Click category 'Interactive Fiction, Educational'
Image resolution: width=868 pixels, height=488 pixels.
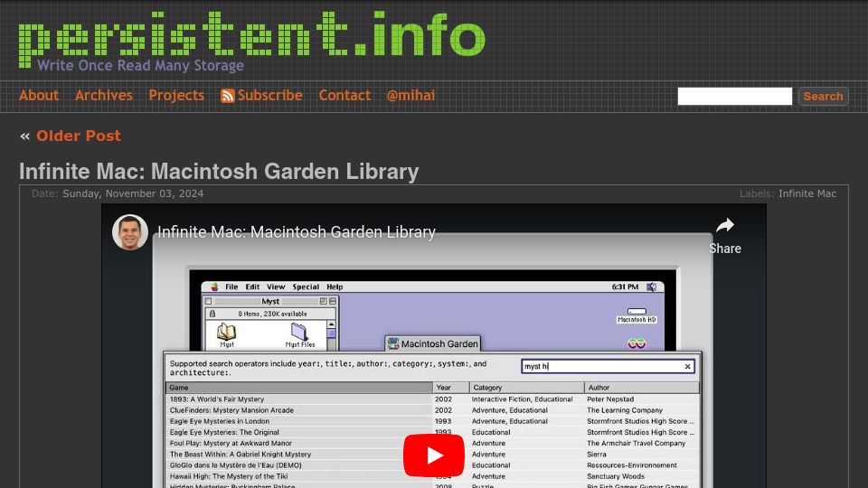522,399
